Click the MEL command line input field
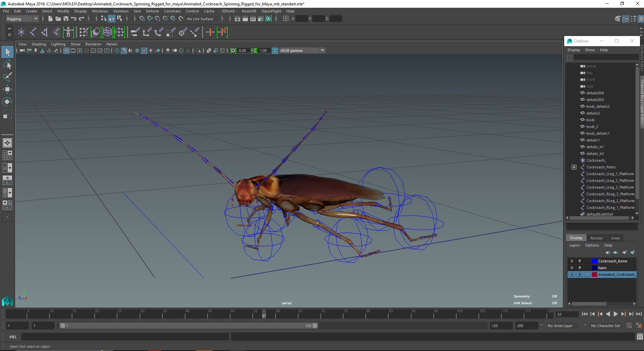Viewport: 644px width, 351px height. click(125, 337)
